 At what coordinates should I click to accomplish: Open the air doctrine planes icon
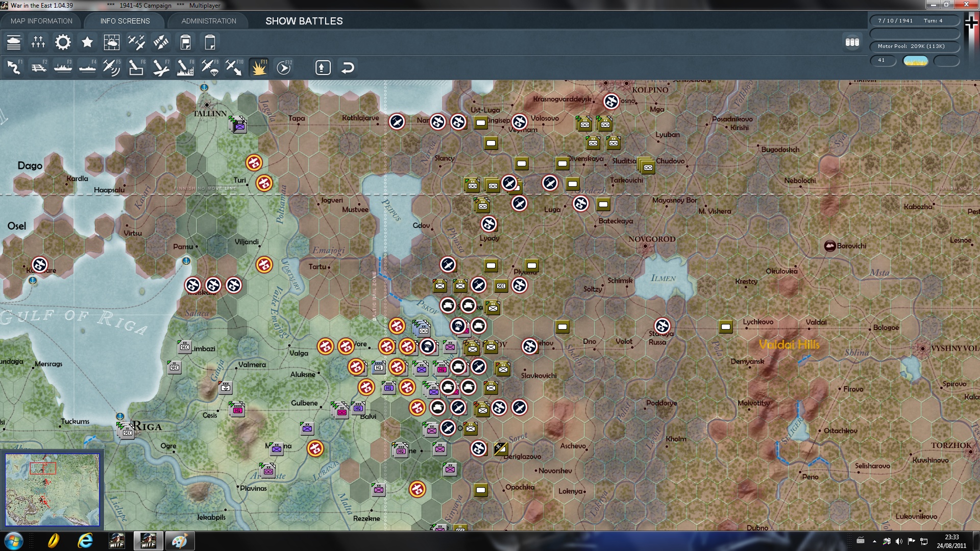136,42
